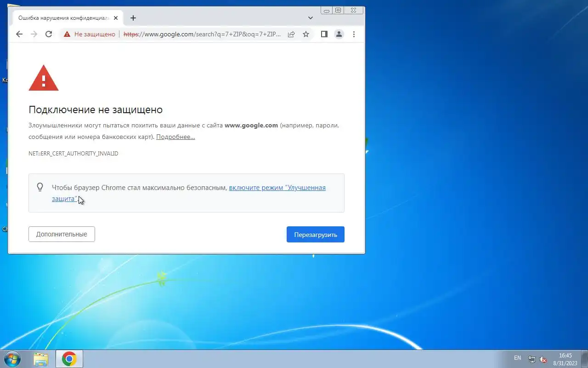
Task: Open the Chrome profile avatar
Action: click(339, 34)
